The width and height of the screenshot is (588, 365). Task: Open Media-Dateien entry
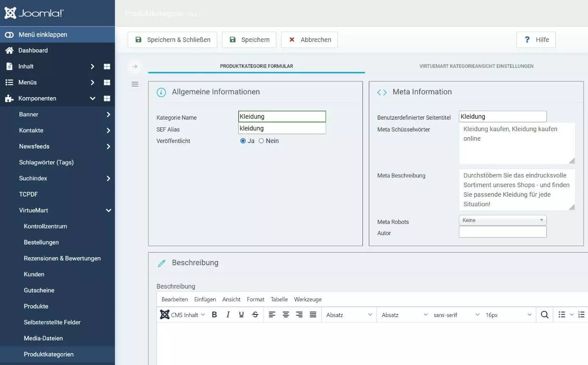(x=43, y=338)
